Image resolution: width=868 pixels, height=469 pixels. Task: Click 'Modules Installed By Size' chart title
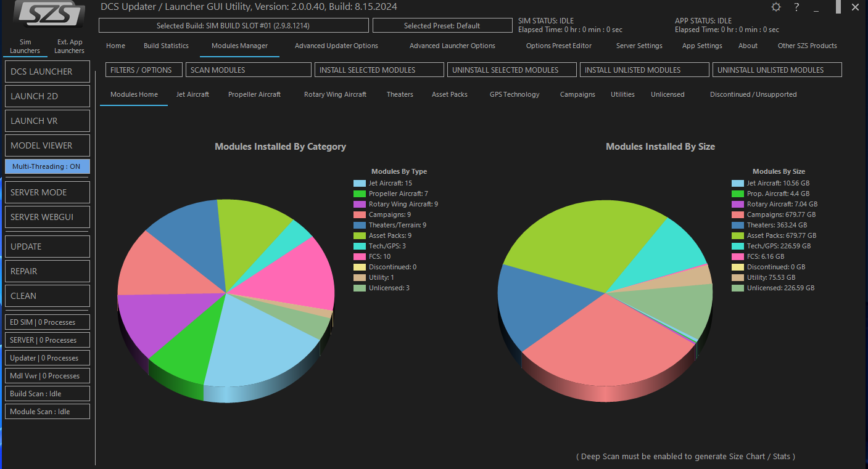660,147
